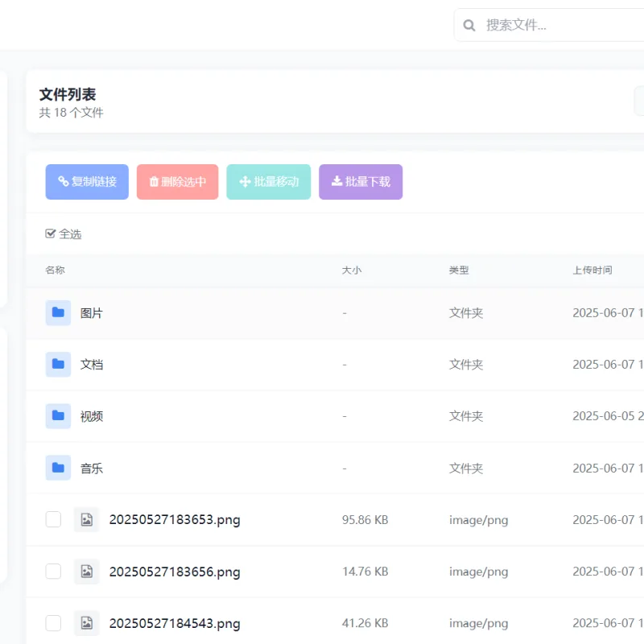This screenshot has width=644, height=644.
Task: Open the 文档 folder icon
Action: coord(58,365)
